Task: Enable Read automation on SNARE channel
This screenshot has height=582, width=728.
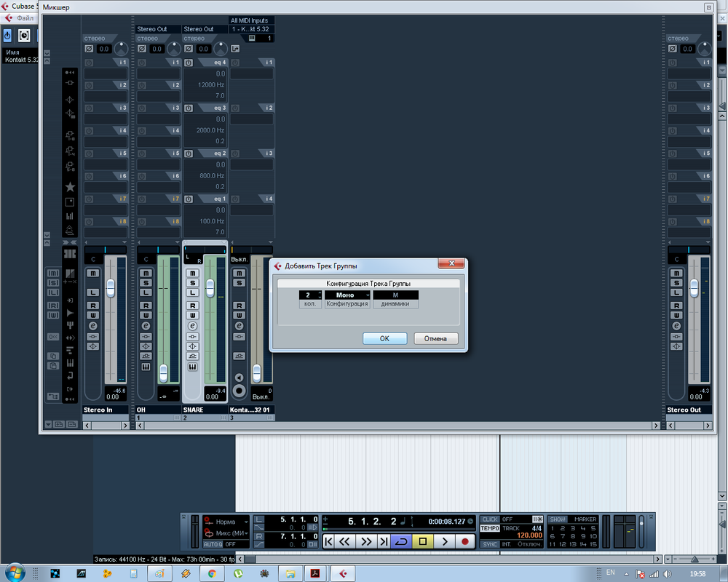Action: pos(193,306)
